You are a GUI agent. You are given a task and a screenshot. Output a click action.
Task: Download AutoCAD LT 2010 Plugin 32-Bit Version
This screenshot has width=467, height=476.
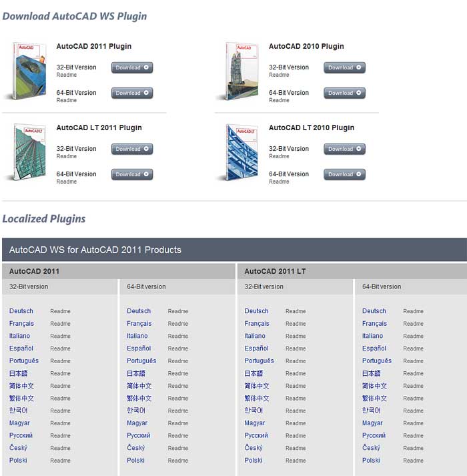tap(344, 149)
